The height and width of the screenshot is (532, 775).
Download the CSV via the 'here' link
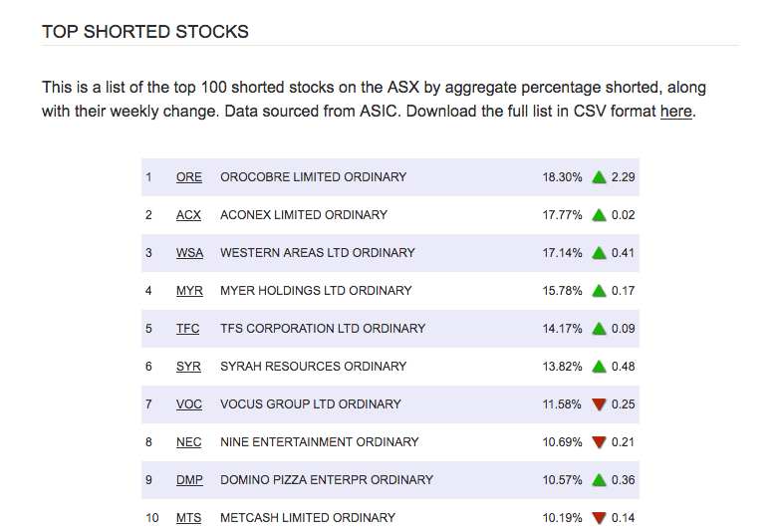tap(675, 112)
